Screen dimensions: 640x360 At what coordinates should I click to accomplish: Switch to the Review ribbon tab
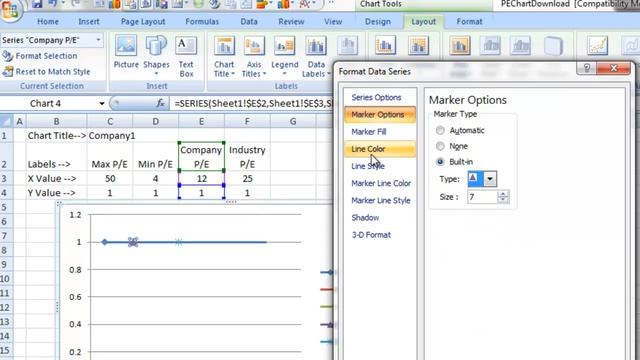[291, 22]
